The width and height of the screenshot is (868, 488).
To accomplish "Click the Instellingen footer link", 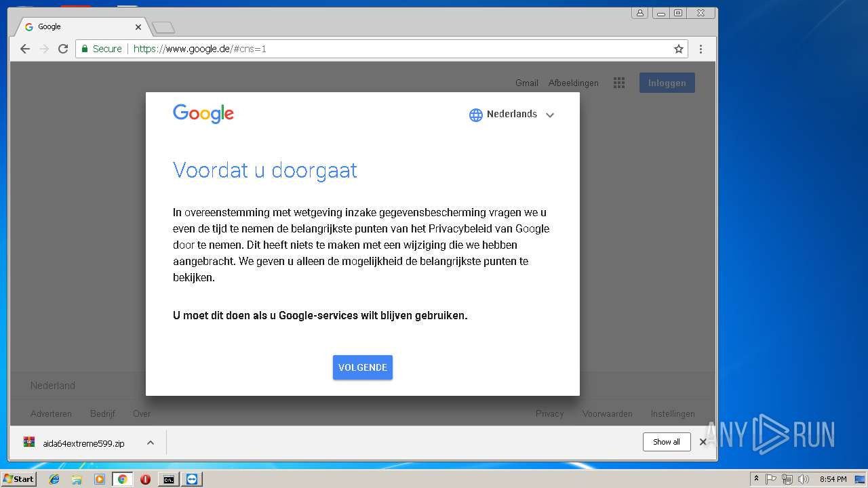I will pos(673,413).
